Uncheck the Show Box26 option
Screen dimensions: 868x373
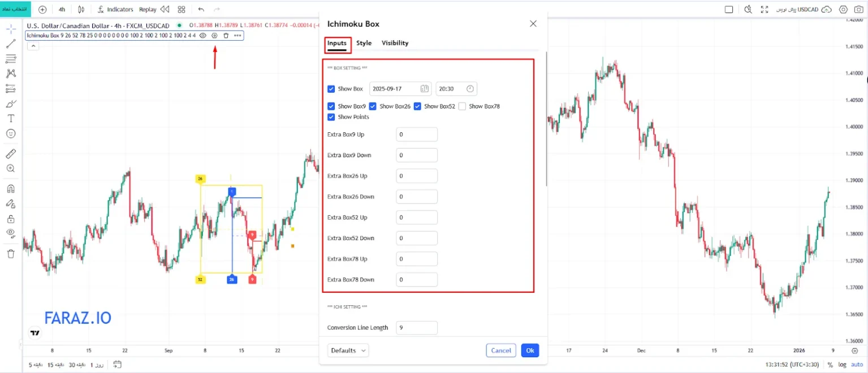(x=373, y=106)
